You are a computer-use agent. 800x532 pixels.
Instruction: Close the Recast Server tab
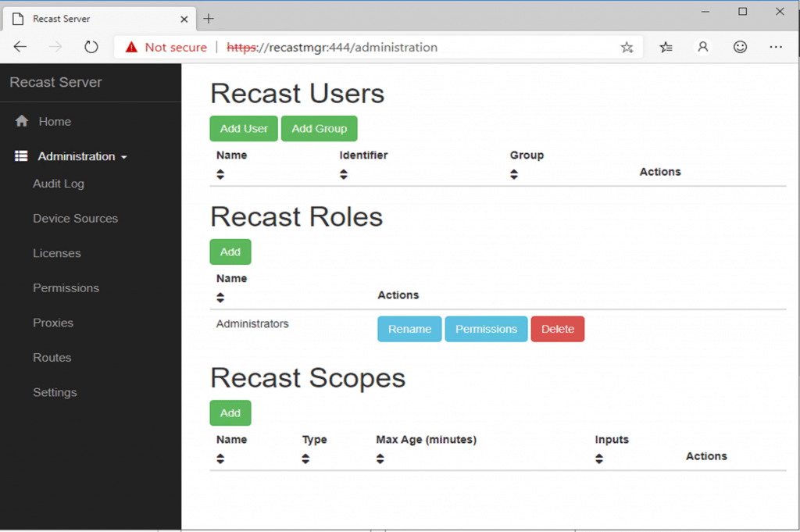(x=184, y=20)
